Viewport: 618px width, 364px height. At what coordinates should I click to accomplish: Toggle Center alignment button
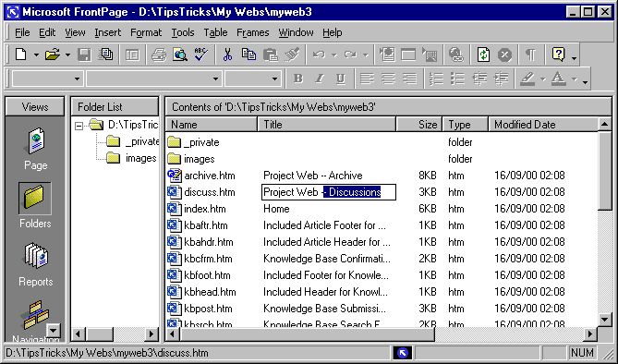point(388,79)
